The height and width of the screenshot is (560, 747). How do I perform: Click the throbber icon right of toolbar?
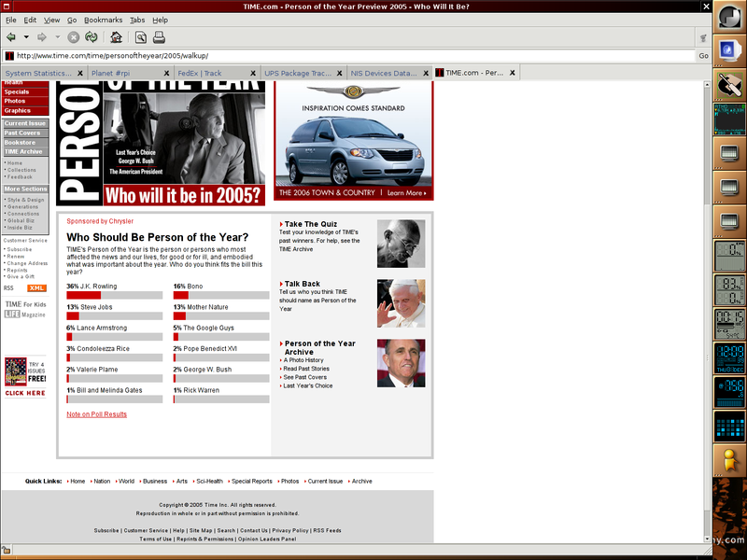click(703, 37)
